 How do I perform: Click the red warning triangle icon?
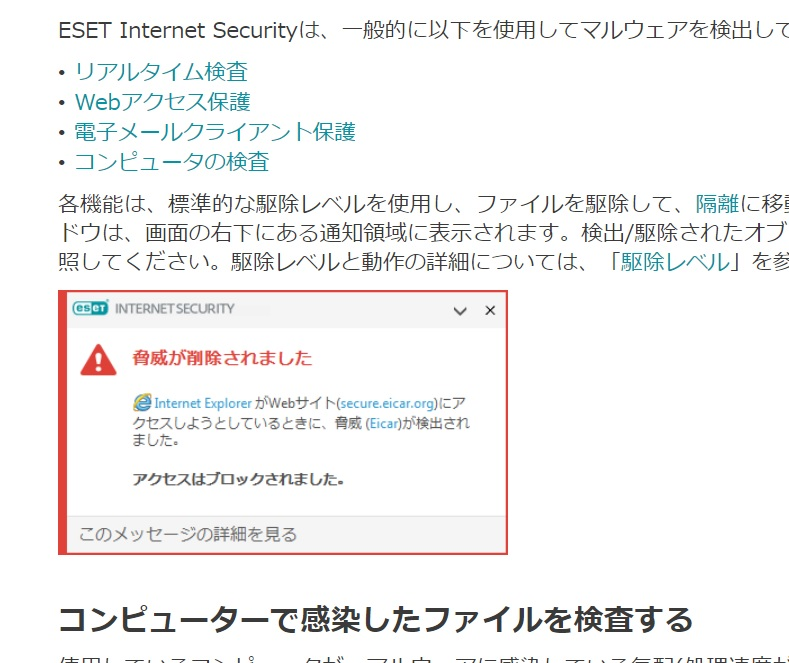coord(97,359)
